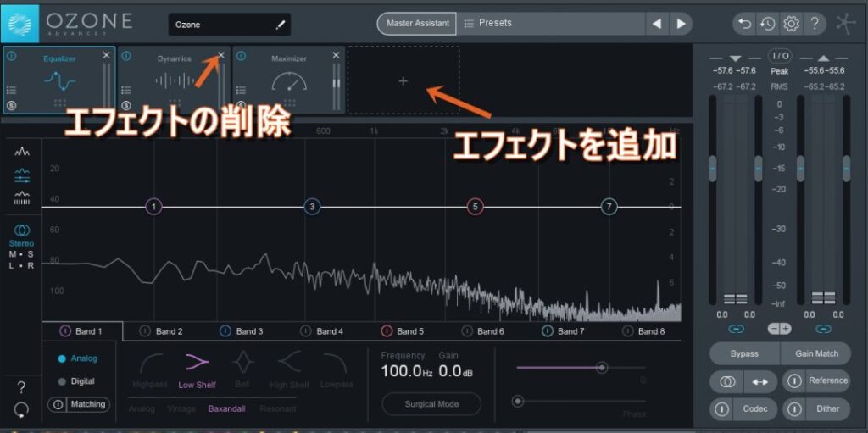Open Ozone settings gear

click(x=791, y=24)
